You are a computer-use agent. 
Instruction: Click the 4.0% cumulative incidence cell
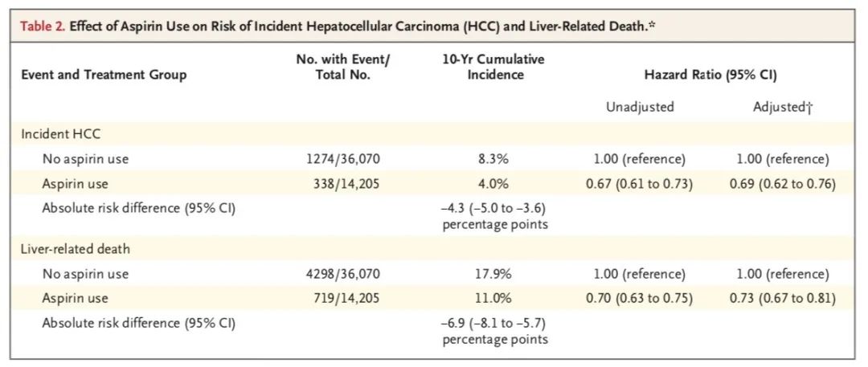coord(495,184)
